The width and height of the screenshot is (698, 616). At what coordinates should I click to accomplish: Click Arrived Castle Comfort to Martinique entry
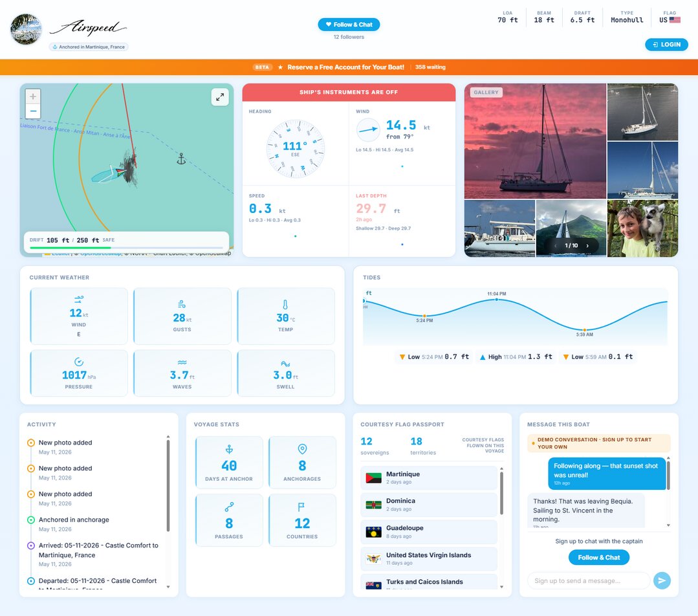[x=93, y=555]
